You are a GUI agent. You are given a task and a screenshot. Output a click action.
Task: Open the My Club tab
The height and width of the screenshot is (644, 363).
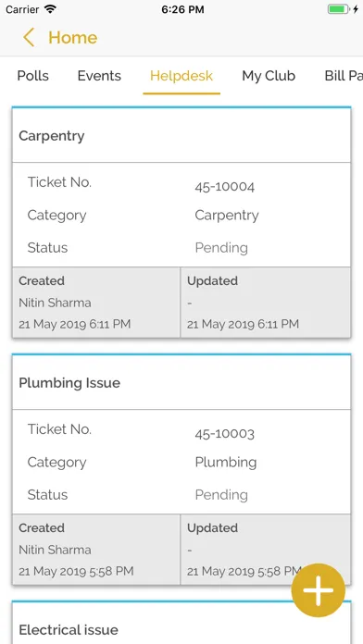pos(269,76)
